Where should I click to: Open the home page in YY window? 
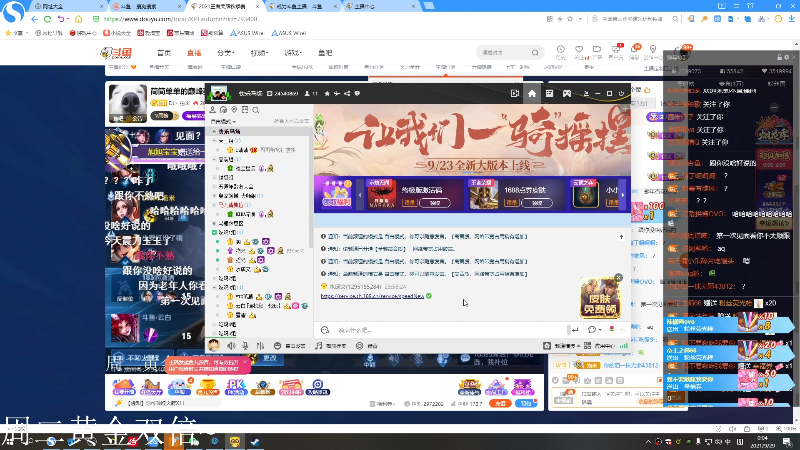click(532, 93)
